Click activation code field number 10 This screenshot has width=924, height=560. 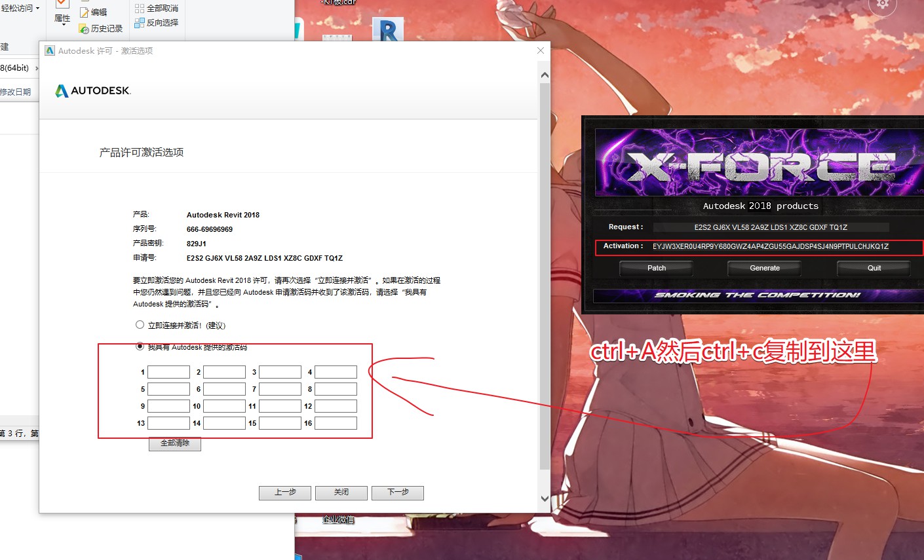pos(224,406)
